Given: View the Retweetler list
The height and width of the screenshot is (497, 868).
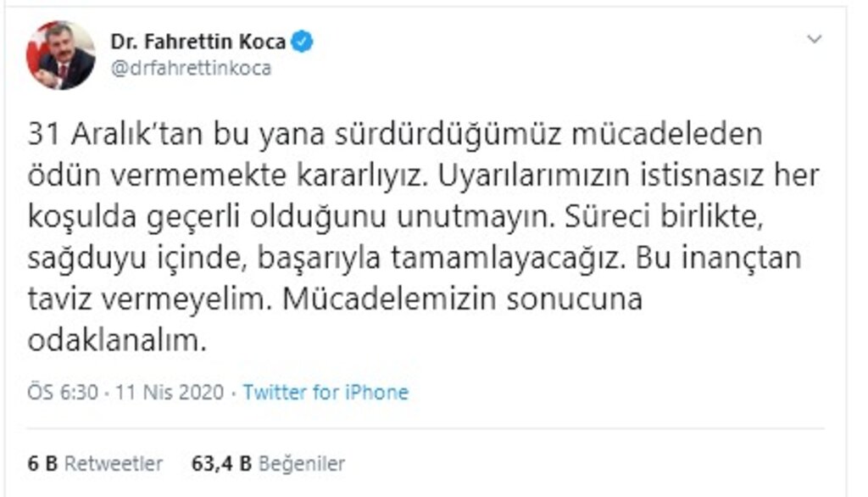Looking at the screenshot, I should pyautogui.click(x=114, y=463).
